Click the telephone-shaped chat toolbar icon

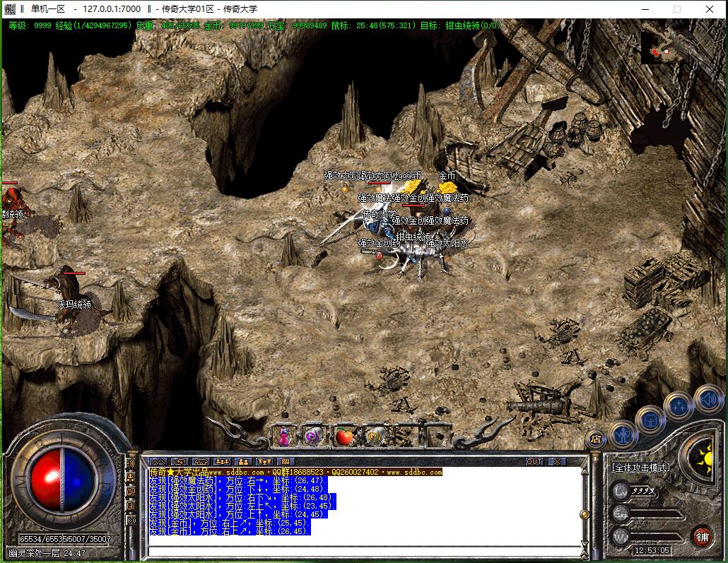(201, 462)
